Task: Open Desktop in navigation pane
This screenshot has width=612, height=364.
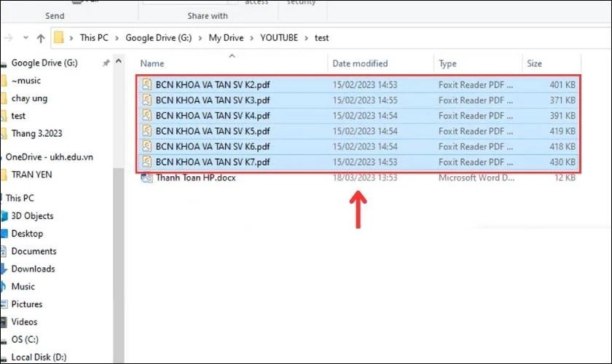Action: [x=27, y=233]
